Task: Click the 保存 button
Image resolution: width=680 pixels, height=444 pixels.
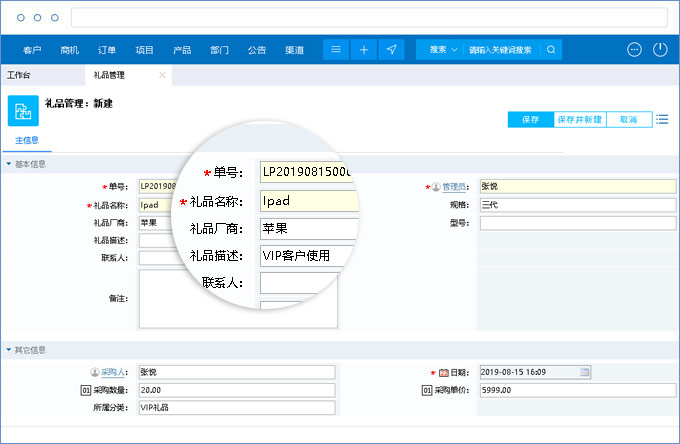Action: point(530,119)
